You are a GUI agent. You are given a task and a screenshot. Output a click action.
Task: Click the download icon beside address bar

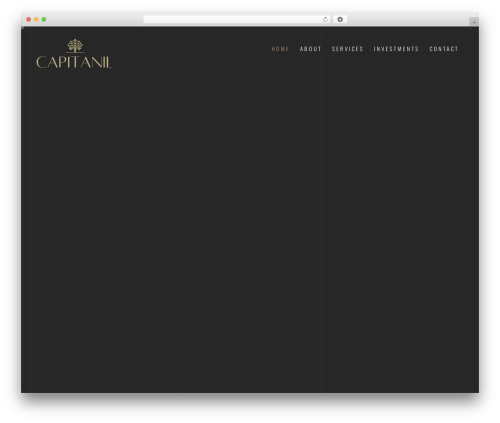340,19
